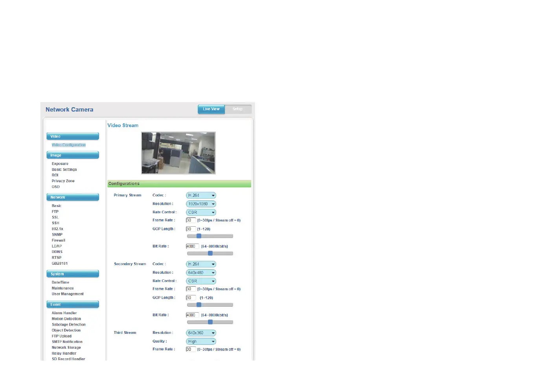
Task: Open Basic network settings
Action: (x=57, y=206)
